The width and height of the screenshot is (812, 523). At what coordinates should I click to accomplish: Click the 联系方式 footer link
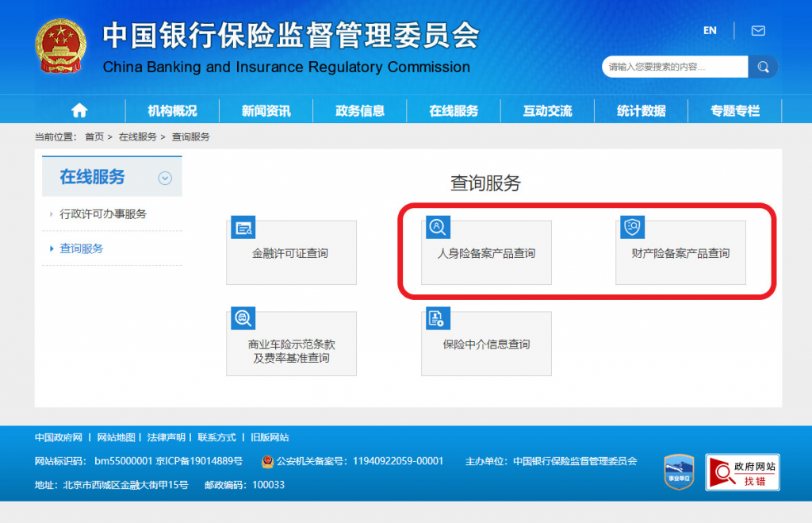(x=216, y=437)
